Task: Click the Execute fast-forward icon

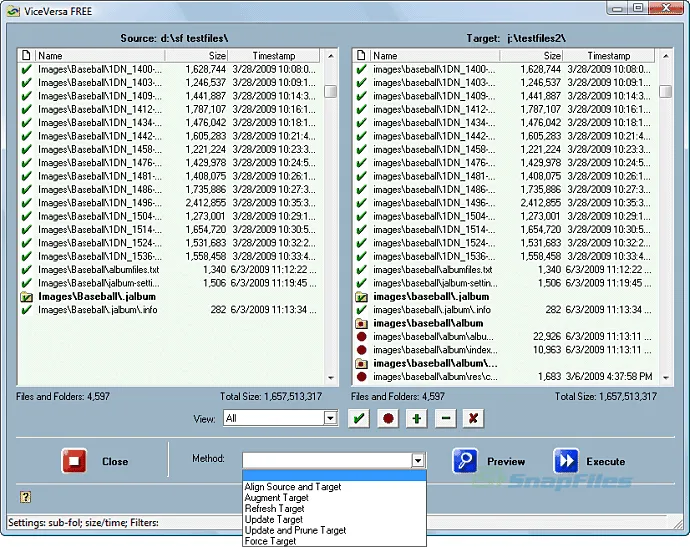Action: coord(566,461)
